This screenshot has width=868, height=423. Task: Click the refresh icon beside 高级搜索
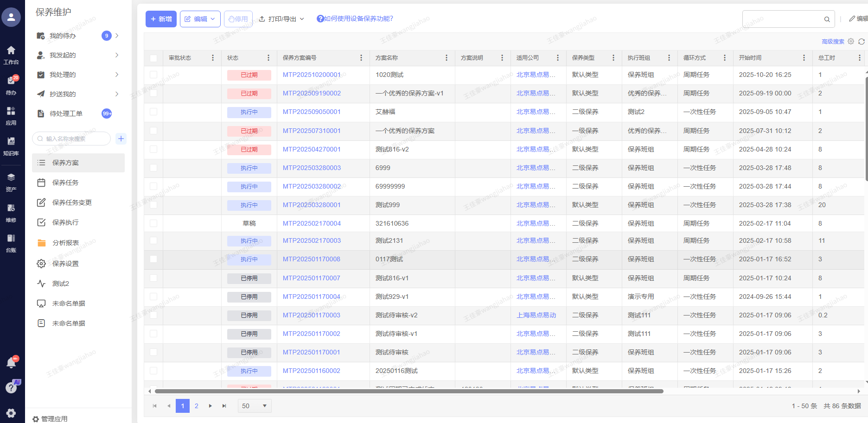861,42
